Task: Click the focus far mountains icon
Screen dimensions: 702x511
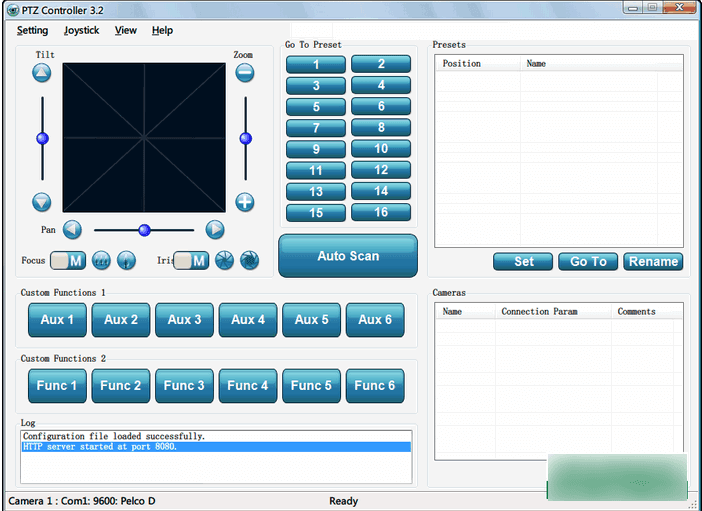Action: tap(101, 261)
